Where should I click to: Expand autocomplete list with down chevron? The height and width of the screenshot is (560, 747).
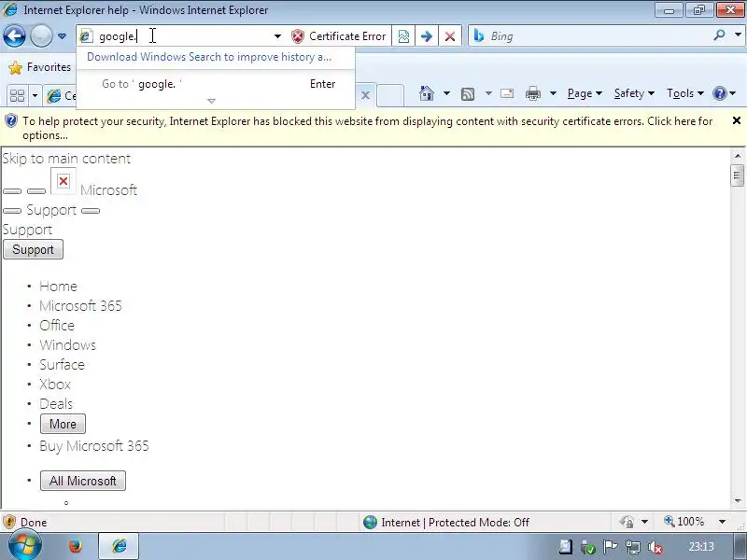(x=212, y=101)
